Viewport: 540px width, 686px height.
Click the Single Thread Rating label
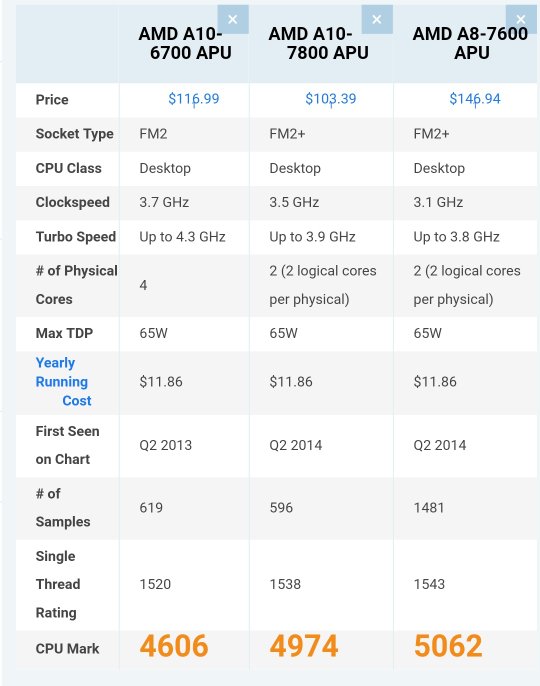click(x=58, y=584)
